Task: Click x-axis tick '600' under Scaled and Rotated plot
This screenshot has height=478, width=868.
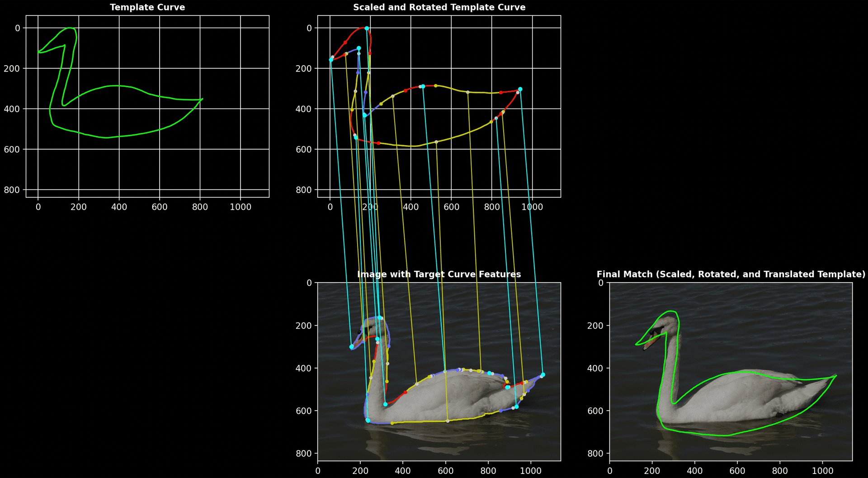Action: [x=451, y=207]
